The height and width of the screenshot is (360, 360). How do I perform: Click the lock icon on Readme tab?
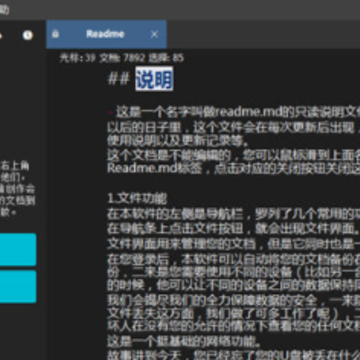(56, 34)
